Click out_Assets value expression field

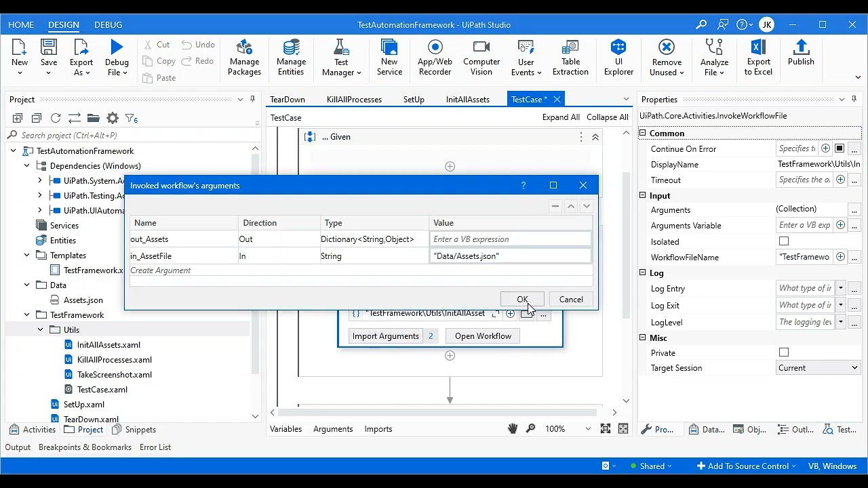click(510, 239)
